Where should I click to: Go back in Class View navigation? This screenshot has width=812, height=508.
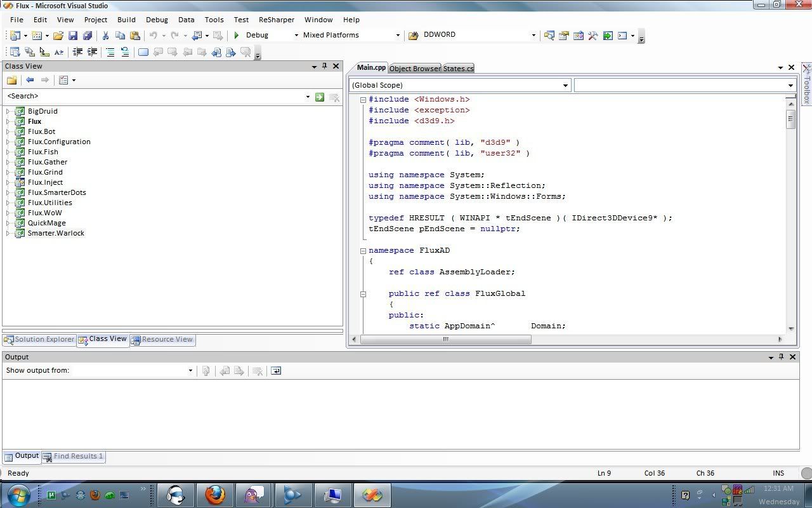(x=29, y=80)
